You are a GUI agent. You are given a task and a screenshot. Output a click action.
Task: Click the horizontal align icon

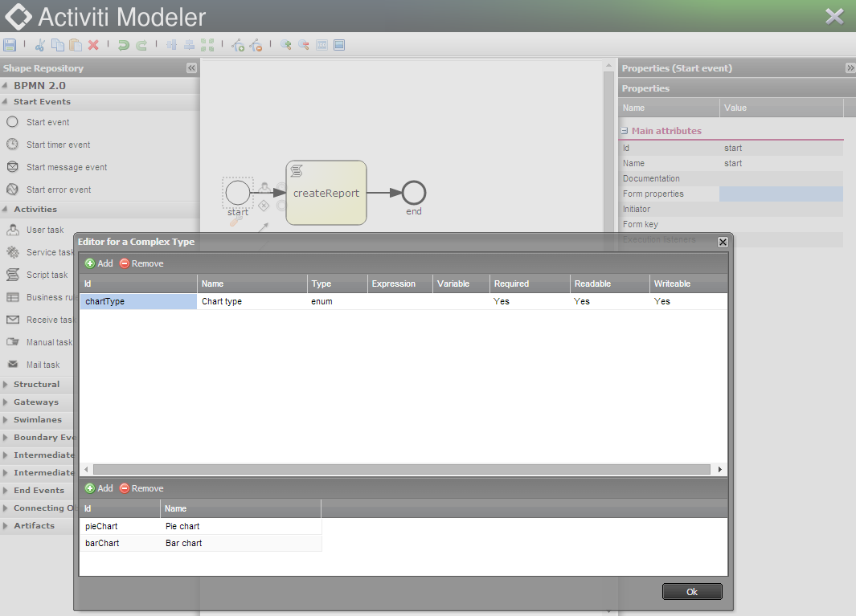[x=190, y=45]
